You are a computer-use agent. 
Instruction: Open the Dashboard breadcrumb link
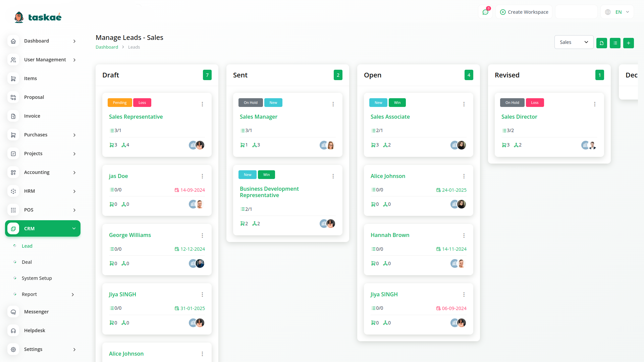tap(107, 47)
